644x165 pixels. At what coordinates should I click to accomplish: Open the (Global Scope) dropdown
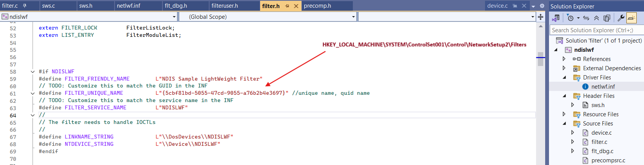pyautogui.click(x=353, y=16)
